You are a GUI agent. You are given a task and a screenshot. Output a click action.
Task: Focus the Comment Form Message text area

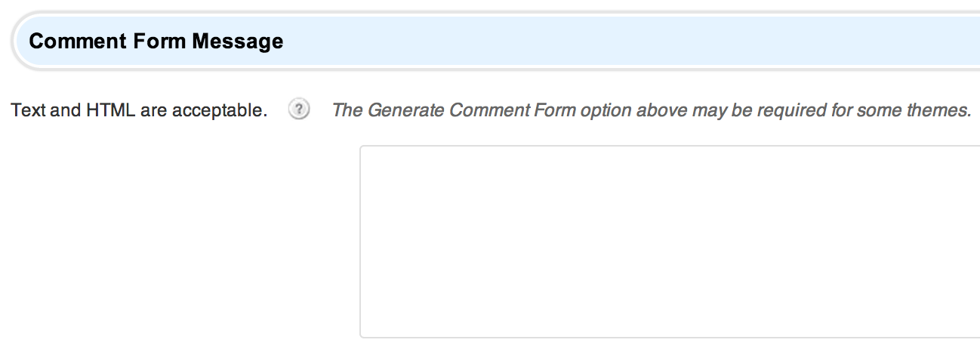[x=670, y=242]
